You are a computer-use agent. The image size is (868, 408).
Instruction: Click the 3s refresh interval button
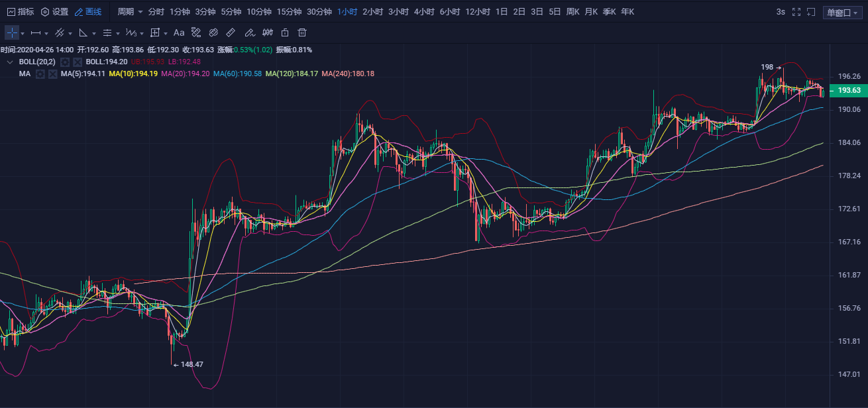click(x=781, y=12)
